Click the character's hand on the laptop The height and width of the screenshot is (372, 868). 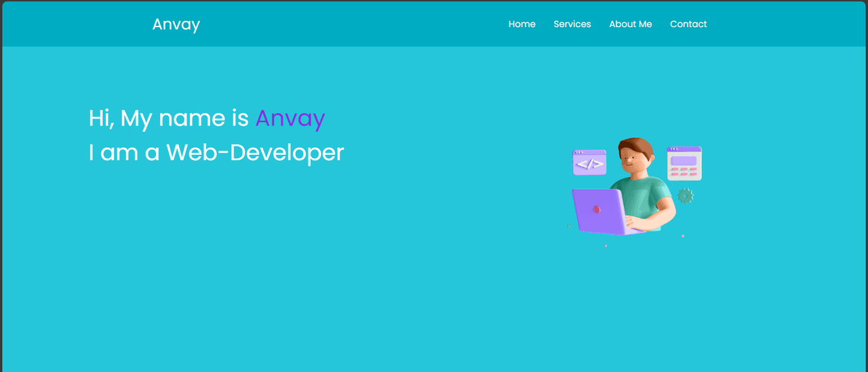pyautogui.click(x=635, y=222)
